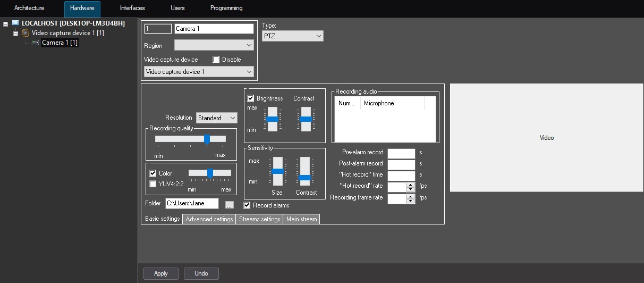
Task: Enable the YUV4:2:2 checkbox
Action: [153, 184]
